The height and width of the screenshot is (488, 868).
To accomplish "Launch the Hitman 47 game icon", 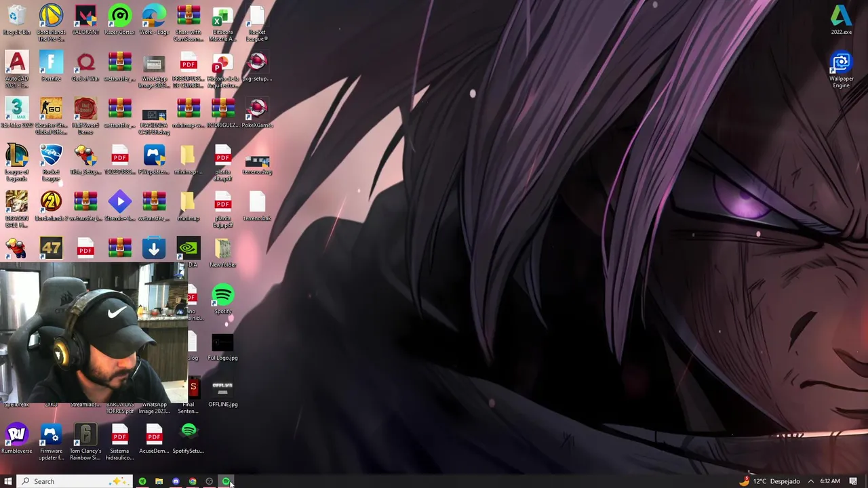I will (x=51, y=248).
